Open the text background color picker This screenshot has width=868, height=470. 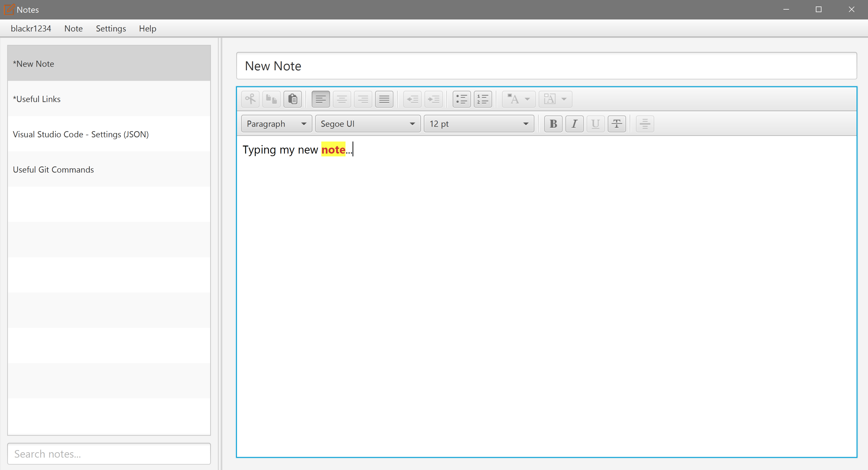click(x=556, y=99)
